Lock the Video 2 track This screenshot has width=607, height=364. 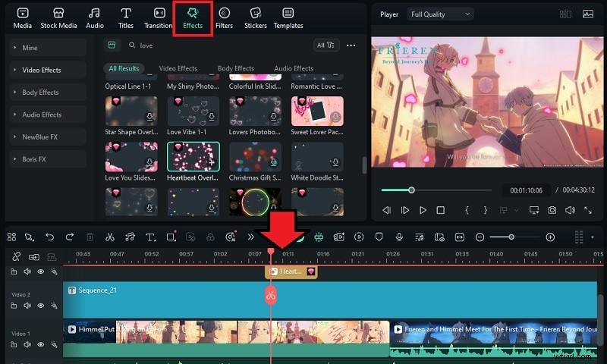coord(14,306)
